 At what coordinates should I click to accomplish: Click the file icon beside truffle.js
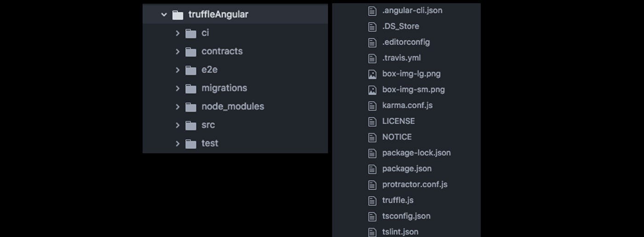[373, 201]
